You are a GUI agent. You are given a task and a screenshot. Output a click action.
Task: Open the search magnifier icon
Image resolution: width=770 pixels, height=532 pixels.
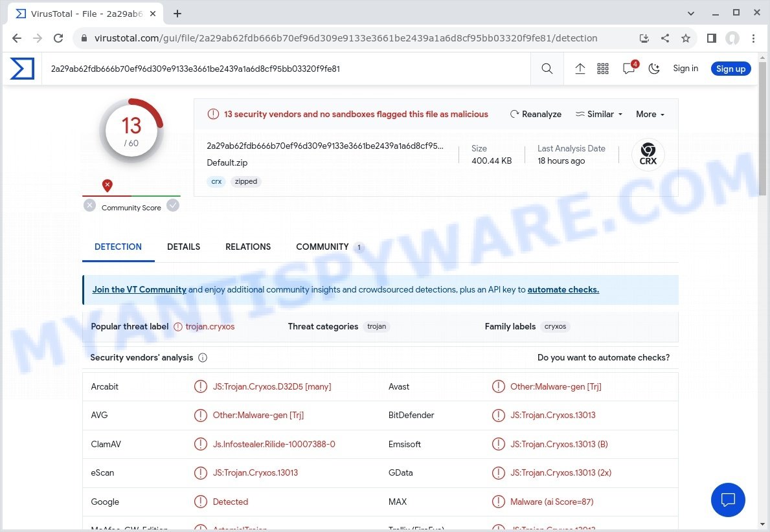coord(547,69)
